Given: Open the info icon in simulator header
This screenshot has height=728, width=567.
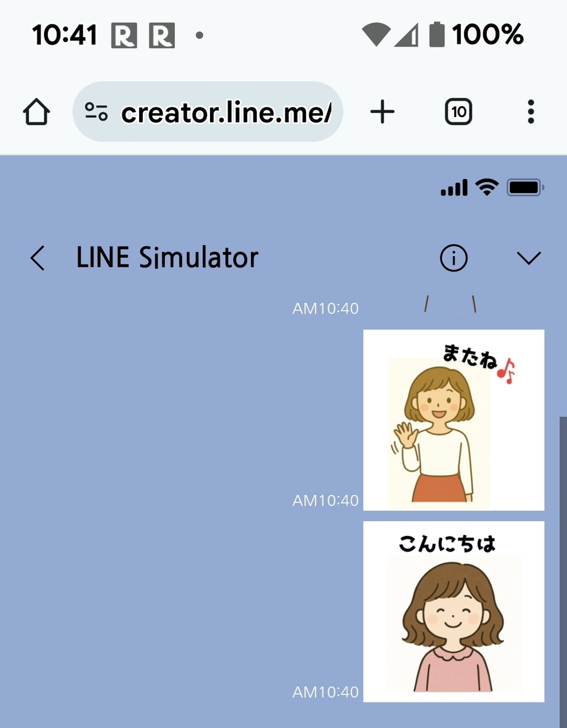Looking at the screenshot, I should click(x=453, y=259).
